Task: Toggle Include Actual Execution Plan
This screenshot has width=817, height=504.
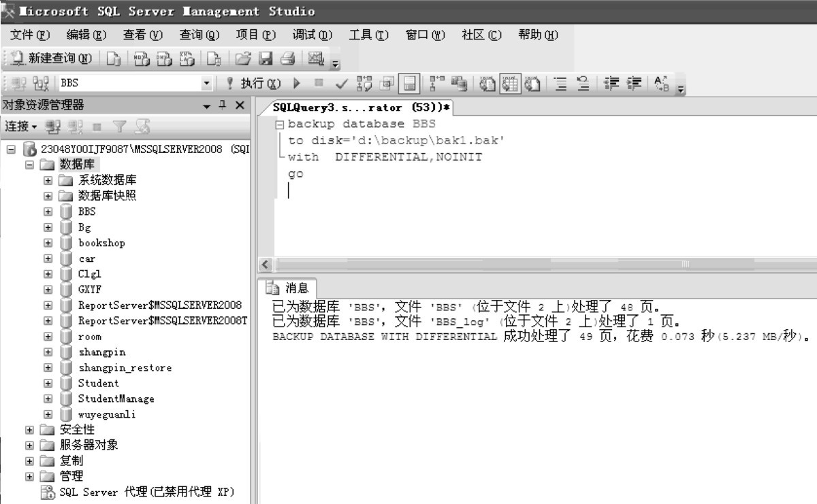Action: (436, 84)
